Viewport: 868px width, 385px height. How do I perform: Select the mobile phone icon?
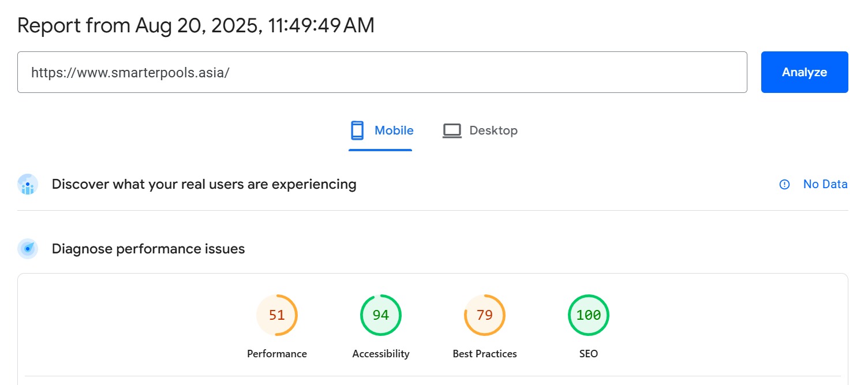357,130
